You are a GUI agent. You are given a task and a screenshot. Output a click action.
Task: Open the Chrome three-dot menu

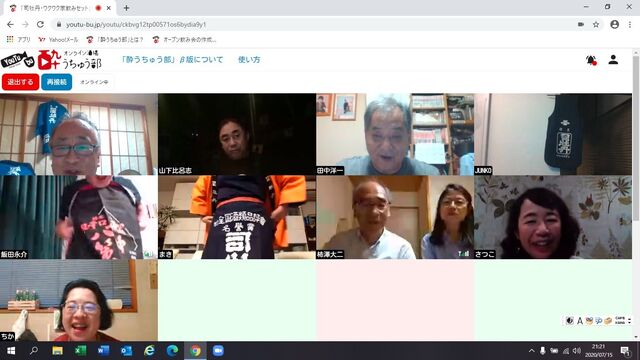pyautogui.click(x=630, y=24)
